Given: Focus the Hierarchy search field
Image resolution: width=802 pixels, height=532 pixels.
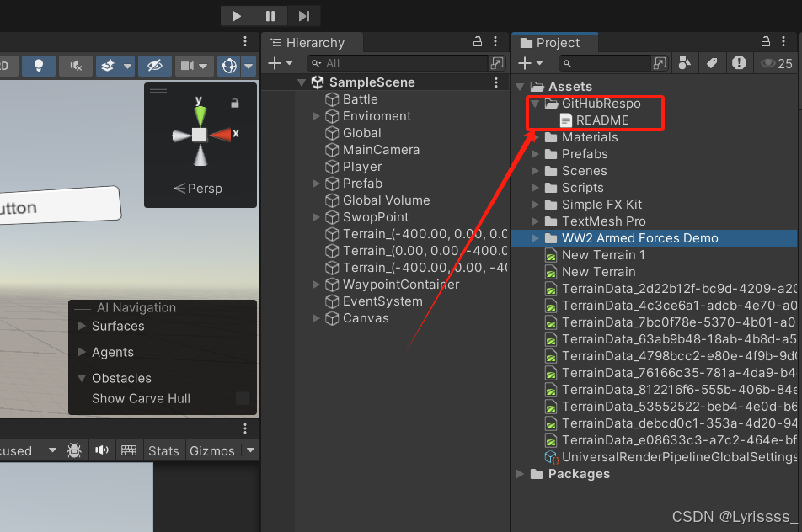Looking at the screenshot, I should 398,63.
